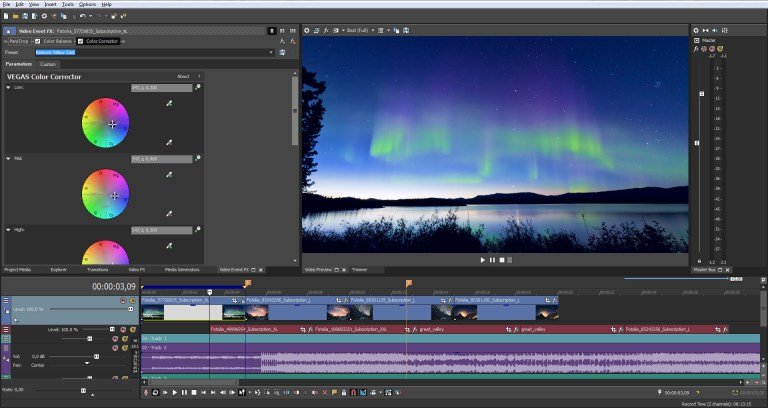This screenshot has height=408, width=768.
Task: Open the Insert menu
Action: [50, 4]
